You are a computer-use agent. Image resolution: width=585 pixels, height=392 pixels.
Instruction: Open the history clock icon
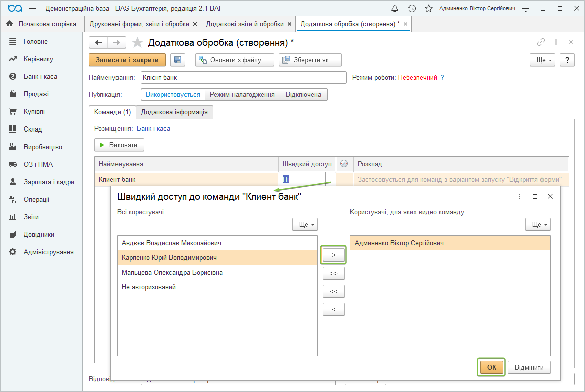(x=412, y=9)
